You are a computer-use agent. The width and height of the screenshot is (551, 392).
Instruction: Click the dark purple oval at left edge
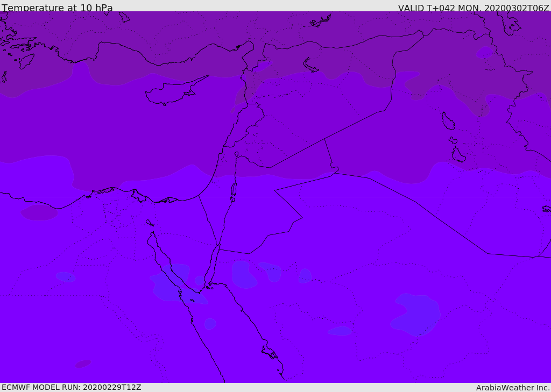pos(39,212)
